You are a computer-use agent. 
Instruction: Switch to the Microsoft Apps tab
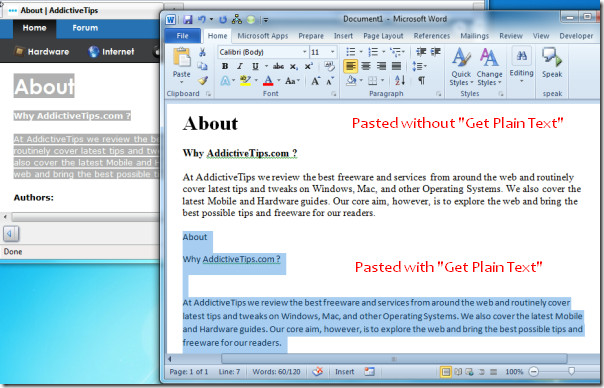[263, 36]
